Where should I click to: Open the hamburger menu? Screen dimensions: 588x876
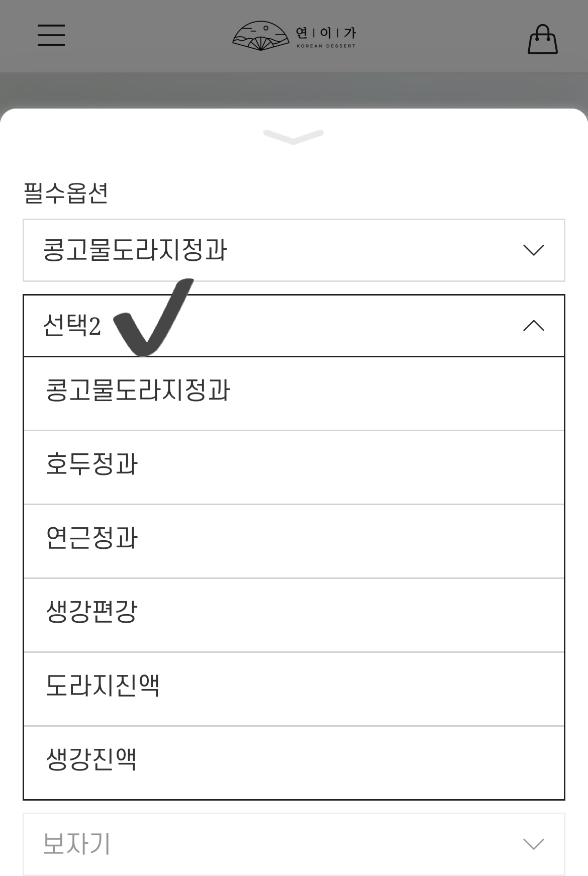pos(51,35)
